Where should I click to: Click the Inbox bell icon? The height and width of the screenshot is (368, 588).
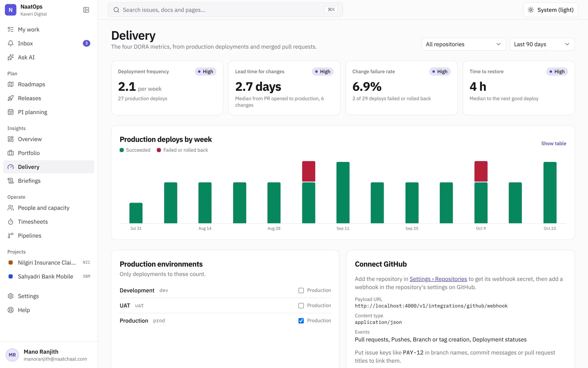[11, 43]
